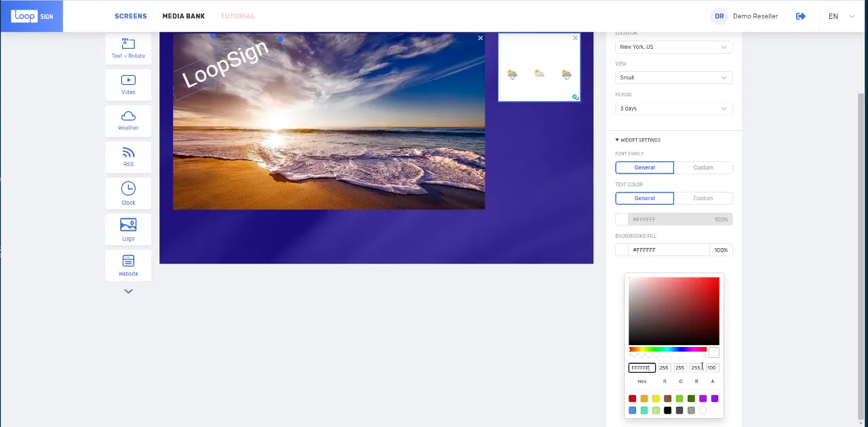Remove the weather widget from the canvas

pos(576,38)
